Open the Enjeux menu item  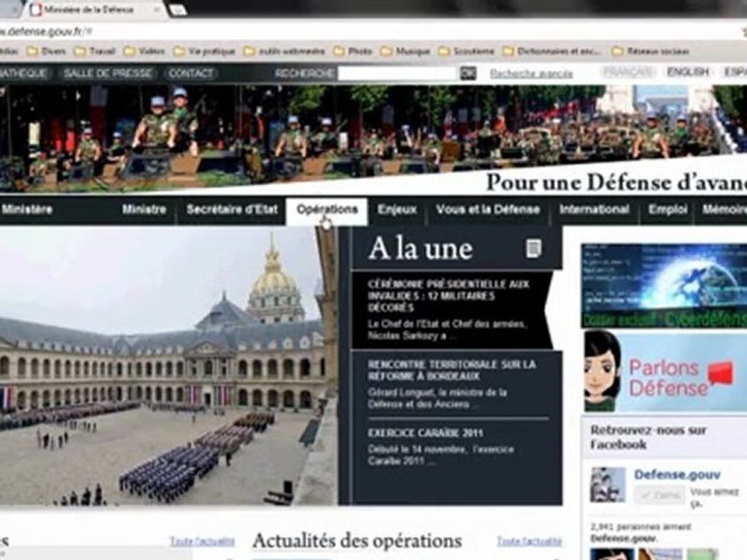[397, 209]
